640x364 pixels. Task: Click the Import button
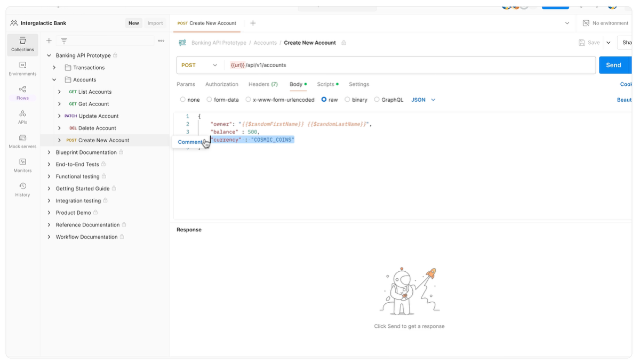click(x=155, y=23)
